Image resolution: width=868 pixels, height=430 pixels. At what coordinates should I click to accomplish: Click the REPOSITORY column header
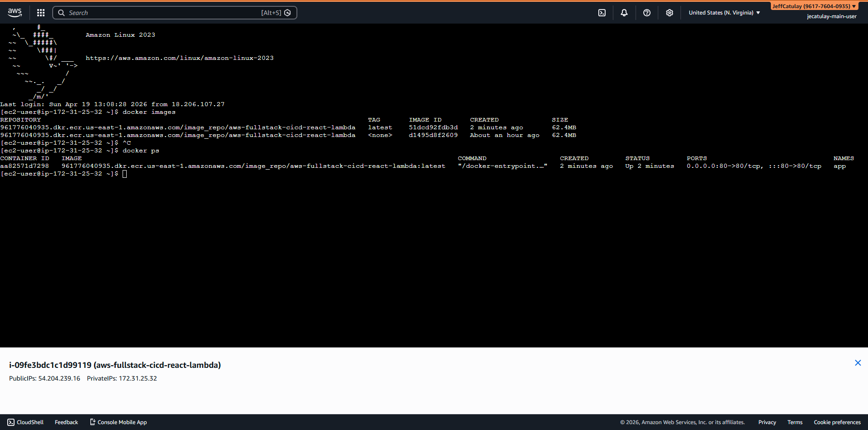20,120
